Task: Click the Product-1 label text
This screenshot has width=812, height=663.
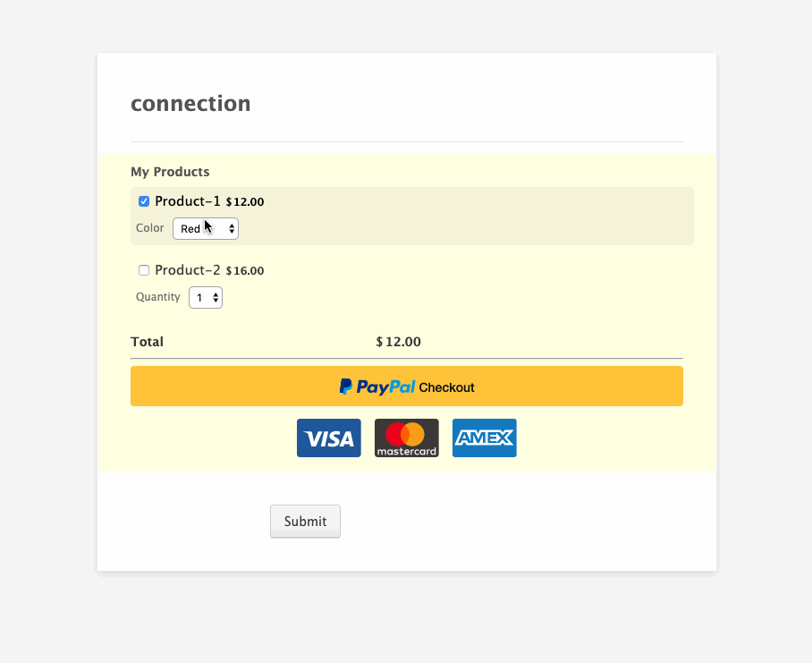Action: pos(188,201)
